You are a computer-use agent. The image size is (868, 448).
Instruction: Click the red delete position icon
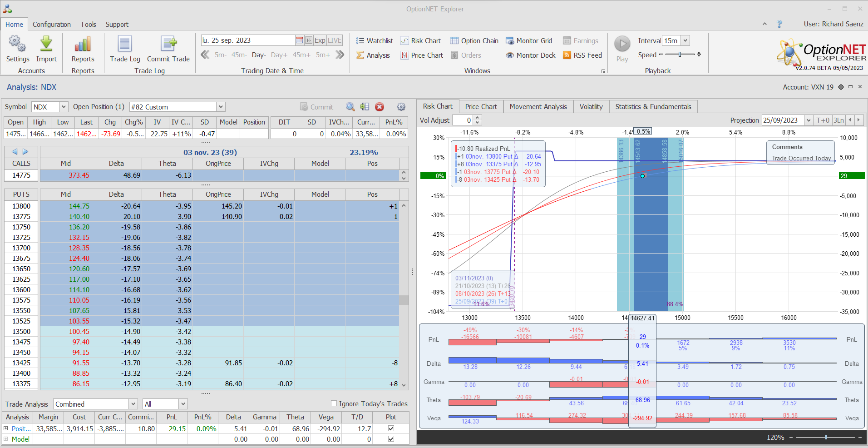point(380,107)
